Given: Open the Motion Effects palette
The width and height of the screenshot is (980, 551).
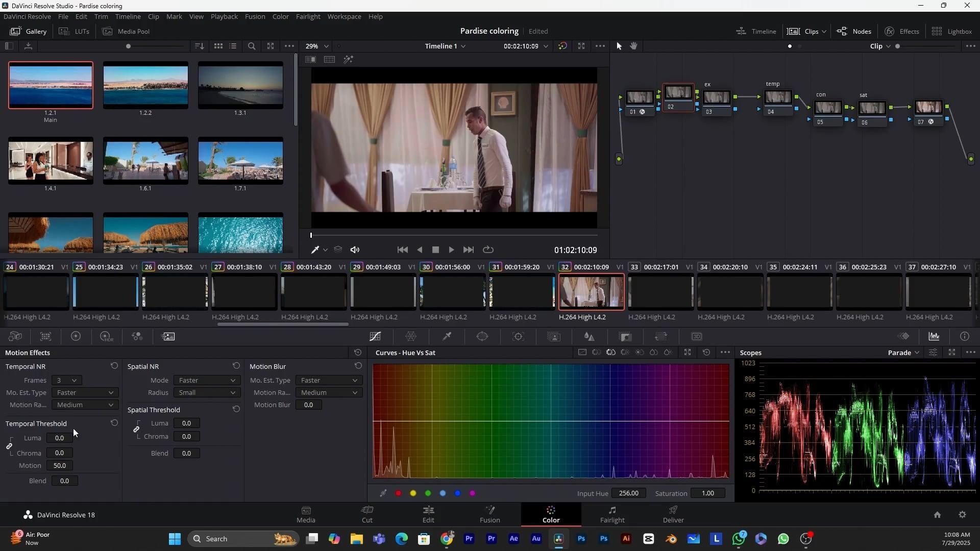Looking at the screenshot, I should pyautogui.click(x=168, y=337).
